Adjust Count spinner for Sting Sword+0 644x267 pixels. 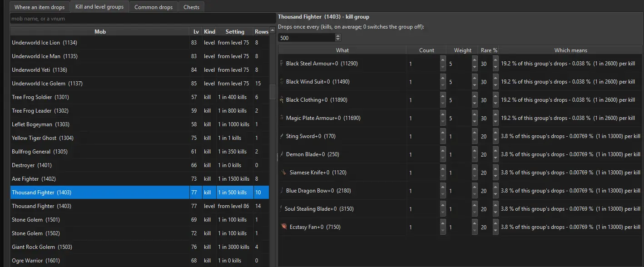(x=443, y=136)
